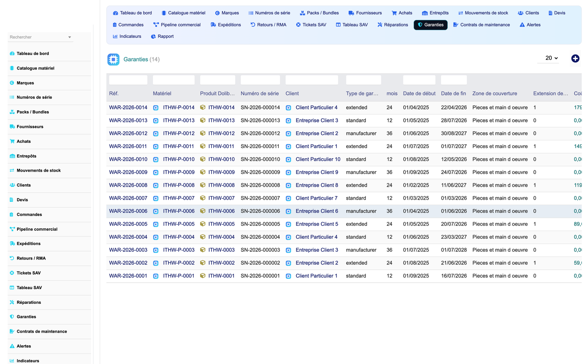The image size is (588, 364).
Task: Switch to the Mouvements de stock tab
Action: pos(483,13)
